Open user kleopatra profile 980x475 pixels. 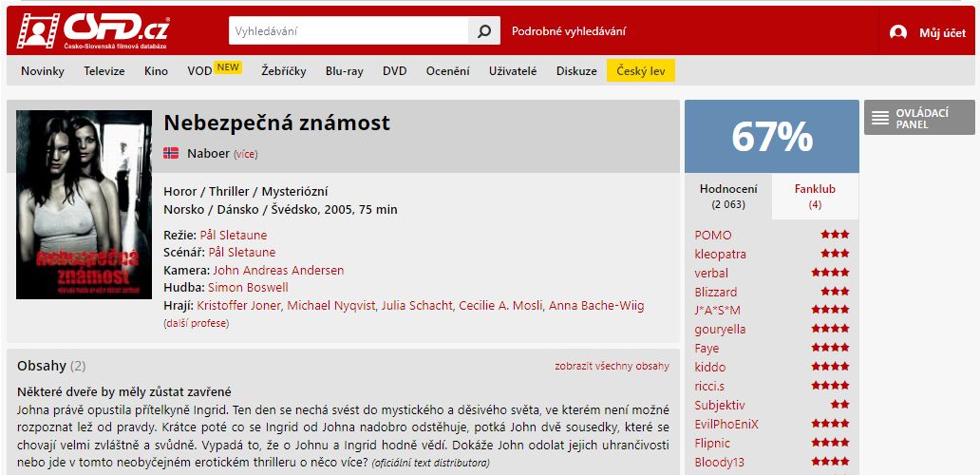tap(720, 254)
